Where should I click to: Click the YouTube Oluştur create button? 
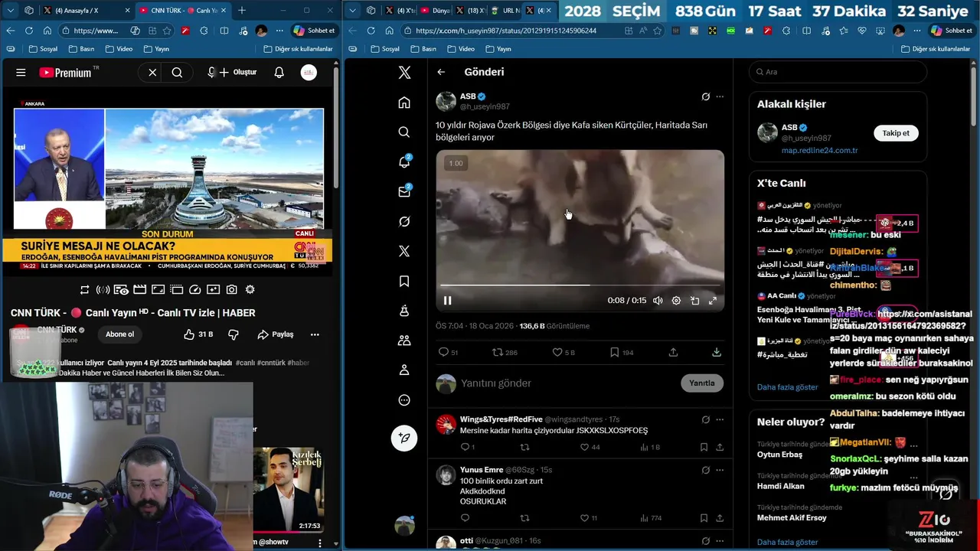[x=238, y=72]
